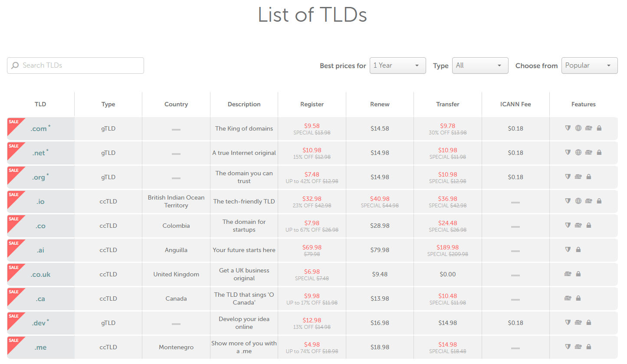This screenshot has width=627, height=364.
Task: Click the padlock icon in .net row
Action: pos(599,152)
